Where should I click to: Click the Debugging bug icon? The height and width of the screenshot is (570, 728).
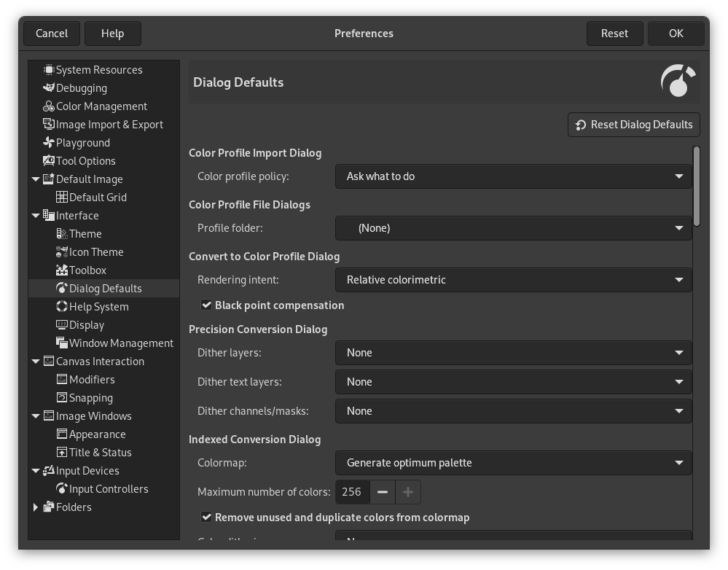pos(49,87)
